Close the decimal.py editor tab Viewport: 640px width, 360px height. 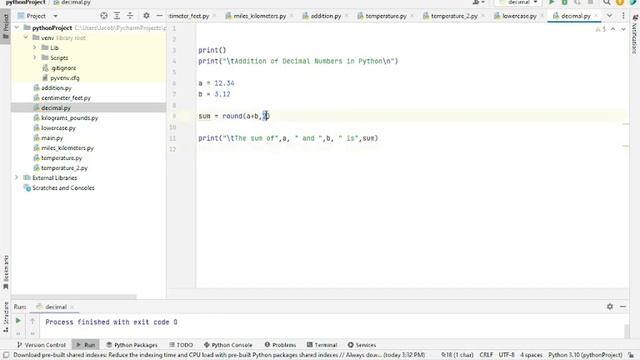coord(596,16)
